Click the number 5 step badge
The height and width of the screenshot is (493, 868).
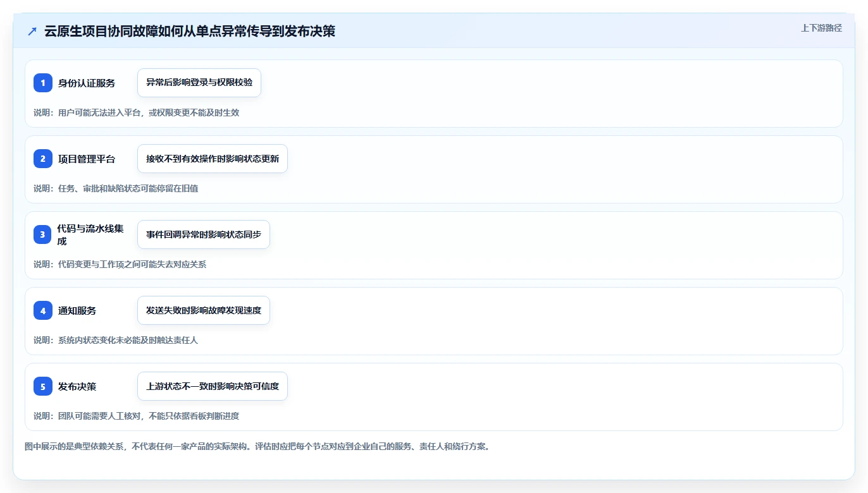point(43,386)
